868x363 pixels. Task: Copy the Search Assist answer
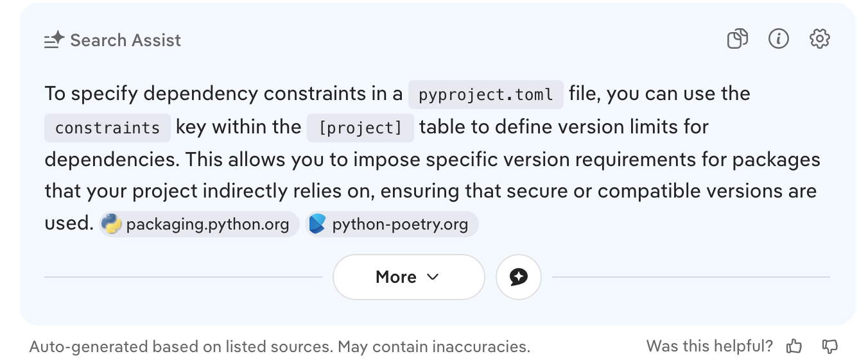pyautogui.click(x=737, y=39)
